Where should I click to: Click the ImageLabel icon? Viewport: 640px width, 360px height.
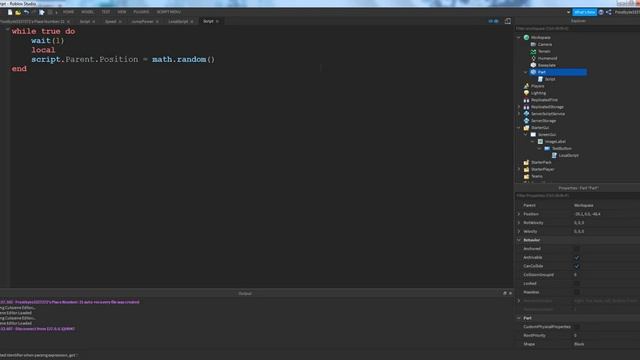click(x=540, y=142)
